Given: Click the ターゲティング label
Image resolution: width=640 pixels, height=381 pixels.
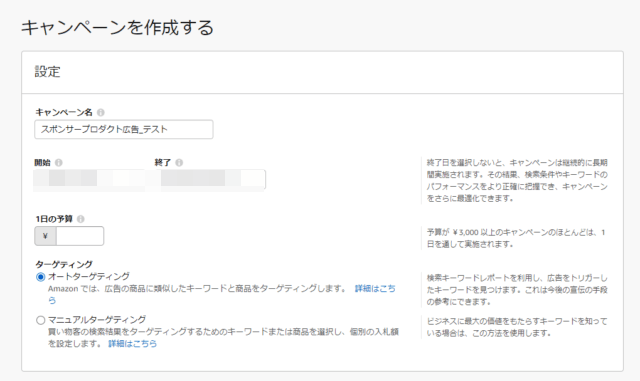Looking at the screenshot, I should click(64, 264).
